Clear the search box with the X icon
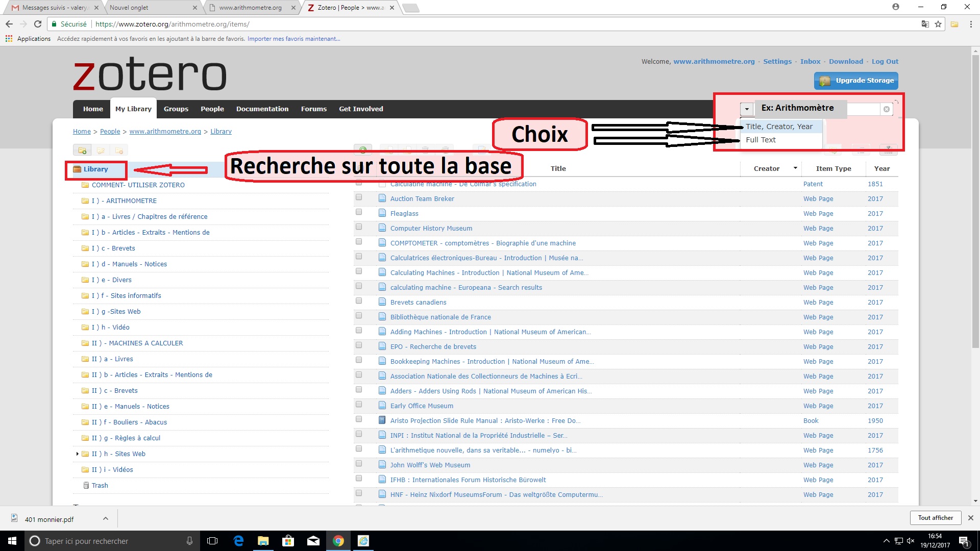Image resolution: width=980 pixels, height=551 pixels. 887,109
